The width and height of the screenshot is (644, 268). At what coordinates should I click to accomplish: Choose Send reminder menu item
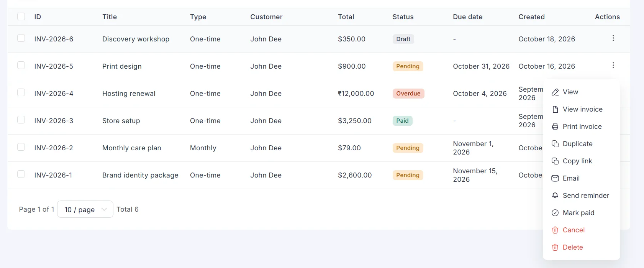click(582, 196)
